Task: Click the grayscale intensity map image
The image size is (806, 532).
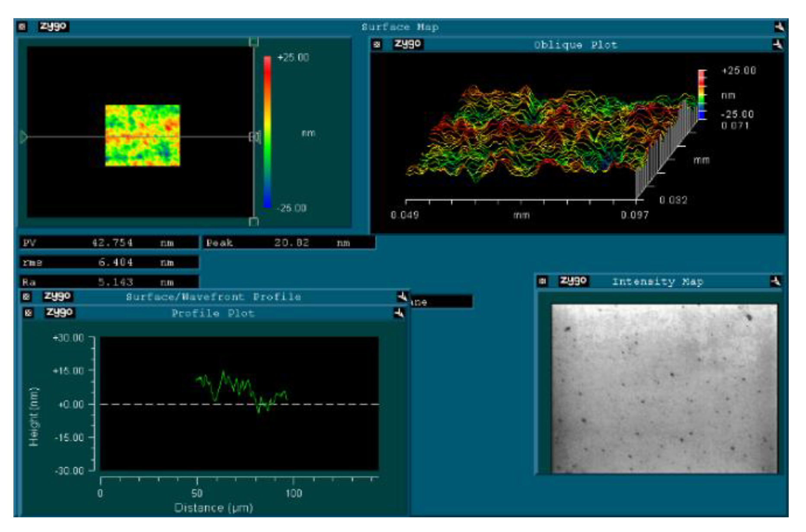Action: click(x=664, y=388)
